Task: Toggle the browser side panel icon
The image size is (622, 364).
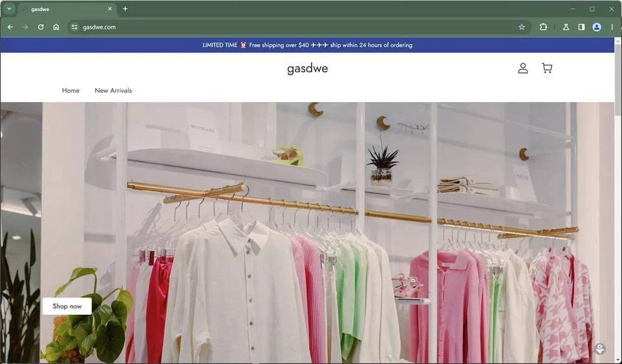Action: [581, 27]
